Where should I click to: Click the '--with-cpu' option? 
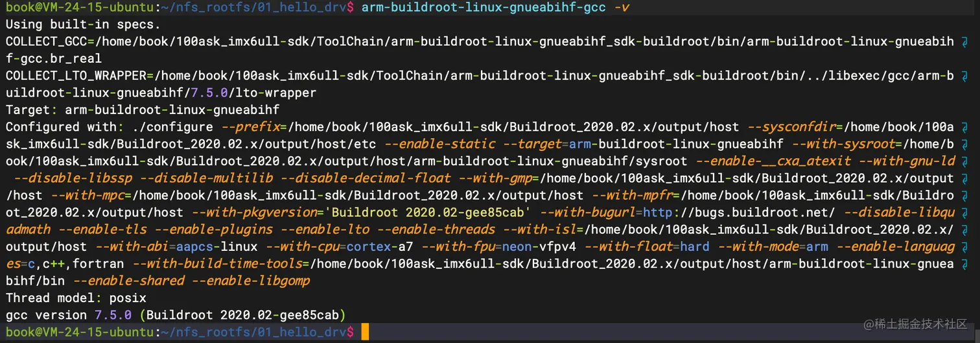pyautogui.click(x=302, y=246)
